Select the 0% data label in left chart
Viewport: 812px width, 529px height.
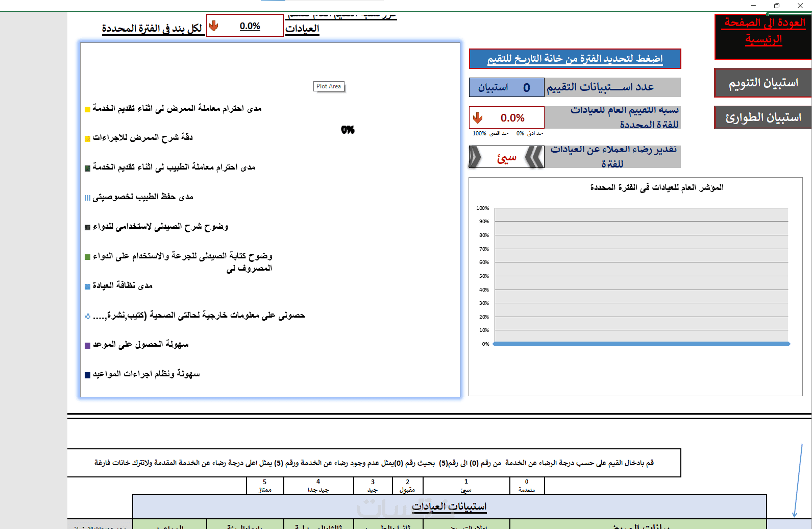coord(348,130)
